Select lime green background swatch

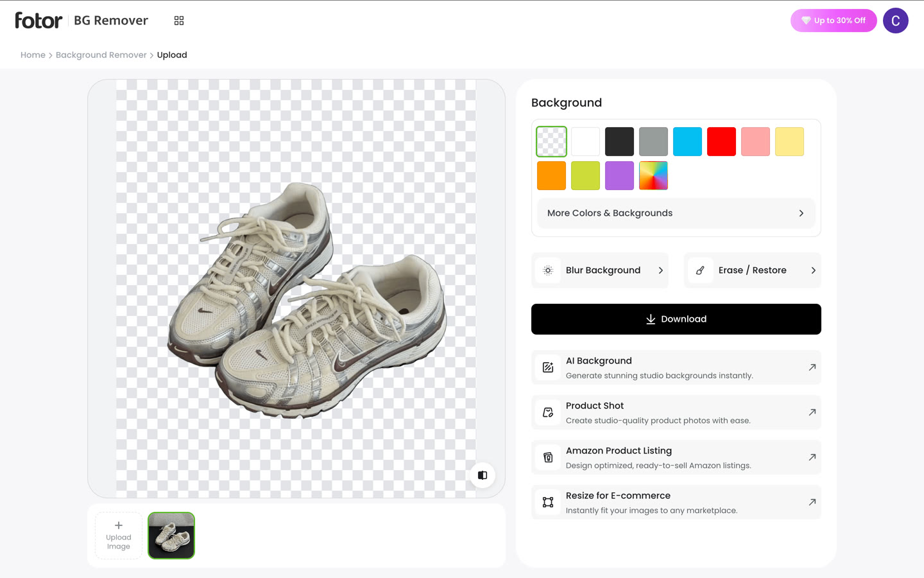click(x=585, y=175)
